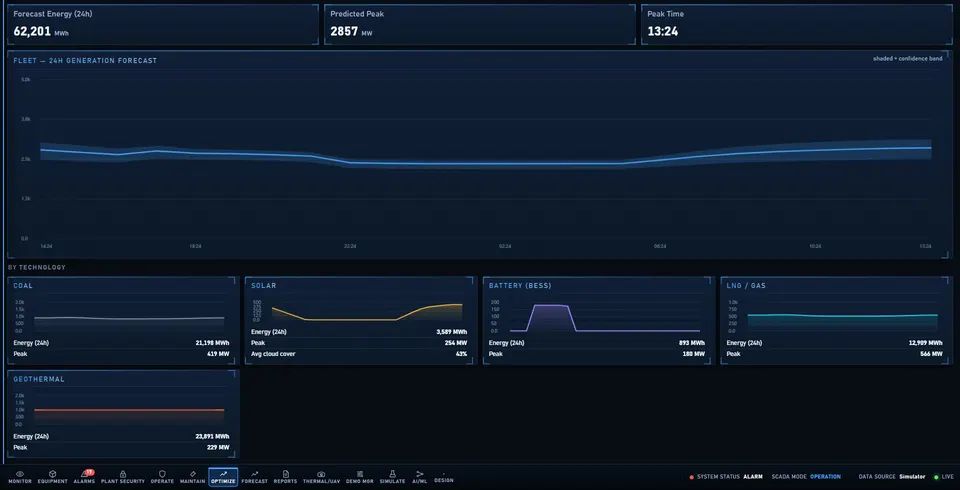Image resolution: width=960 pixels, height=490 pixels.
Task: Open the Geothermal card title
Action: click(x=39, y=379)
